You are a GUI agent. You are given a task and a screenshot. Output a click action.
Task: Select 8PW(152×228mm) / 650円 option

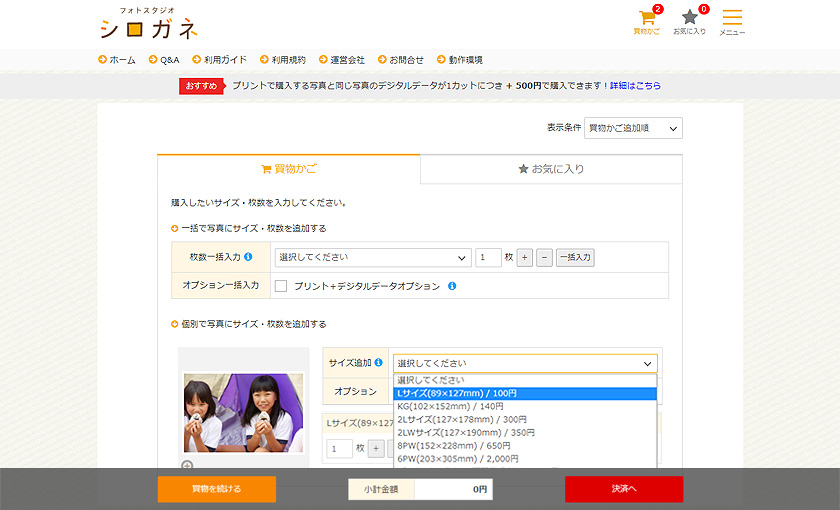tap(525, 446)
